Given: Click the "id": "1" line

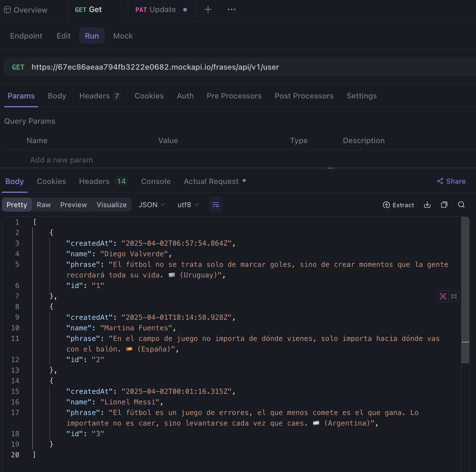Looking at the screenshot, I should (85, 286).
